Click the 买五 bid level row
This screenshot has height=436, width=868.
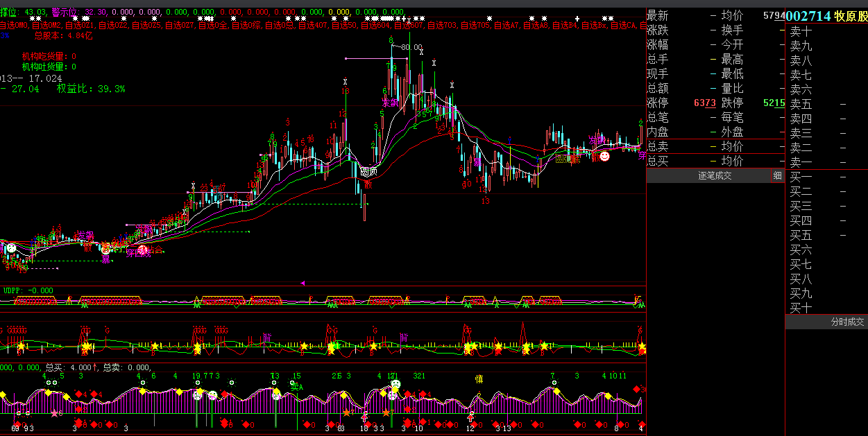tap(827, 235)
